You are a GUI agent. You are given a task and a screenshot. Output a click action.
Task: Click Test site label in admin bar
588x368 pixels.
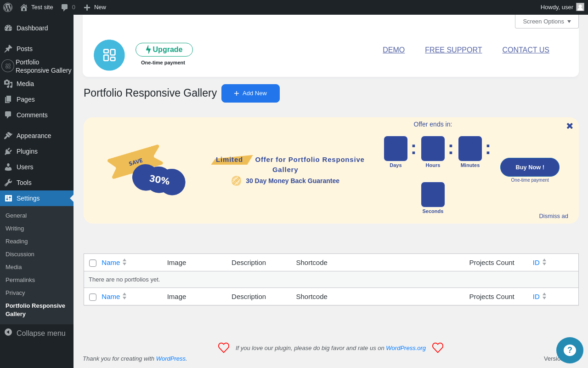point(42,7)
